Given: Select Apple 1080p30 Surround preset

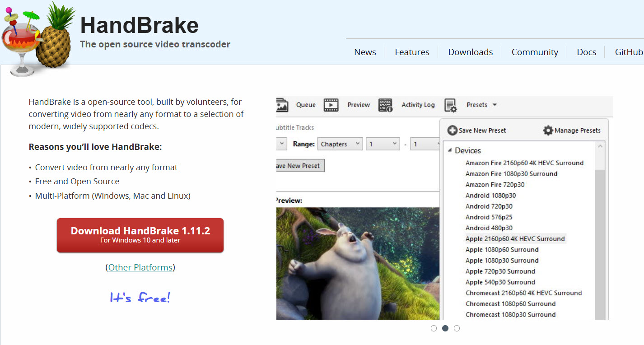Looking at the screenshot, I should coord(502,261).
